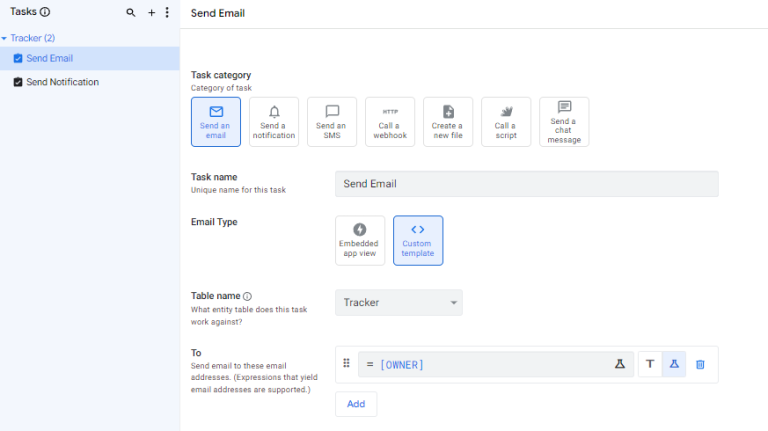
Task: Choose Send an SMS task category
Action: tap(332, 122)
